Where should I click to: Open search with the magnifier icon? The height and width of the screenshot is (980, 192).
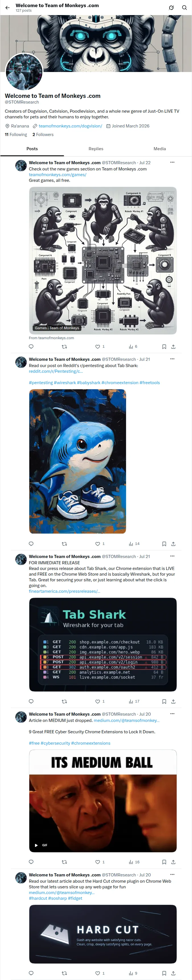[184, 8]
